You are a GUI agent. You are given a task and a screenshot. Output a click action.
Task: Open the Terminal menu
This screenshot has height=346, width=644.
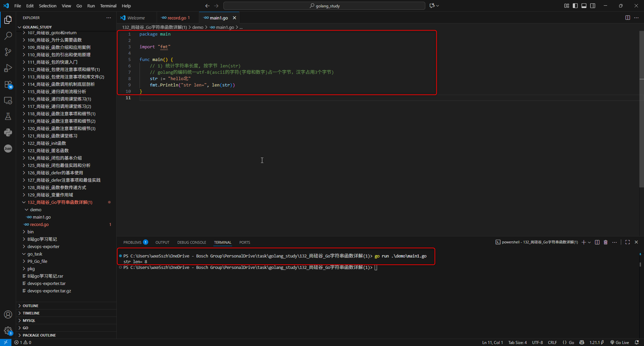108,6
